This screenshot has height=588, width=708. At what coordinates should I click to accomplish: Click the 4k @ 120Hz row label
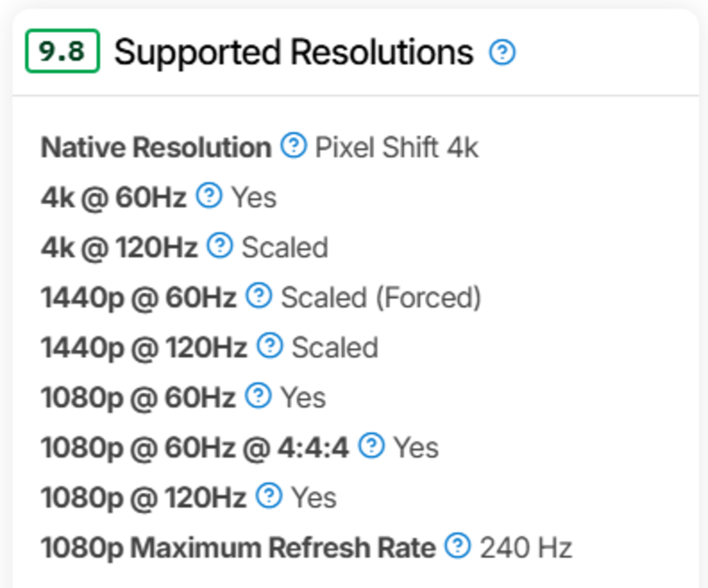[x=119, y=247]
